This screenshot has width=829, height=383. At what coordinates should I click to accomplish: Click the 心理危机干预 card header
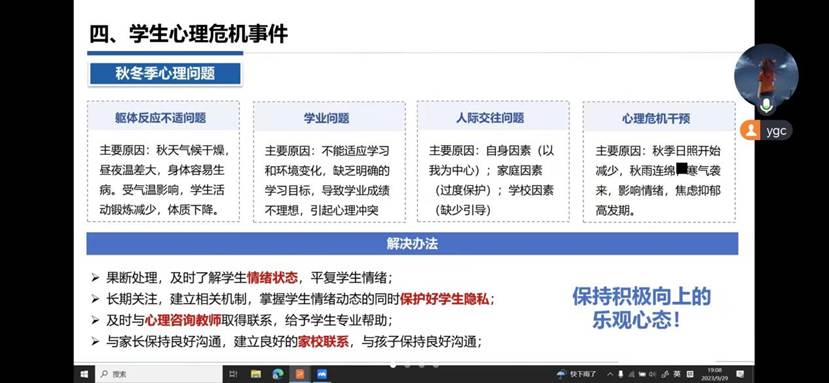[x=659, y=117]
